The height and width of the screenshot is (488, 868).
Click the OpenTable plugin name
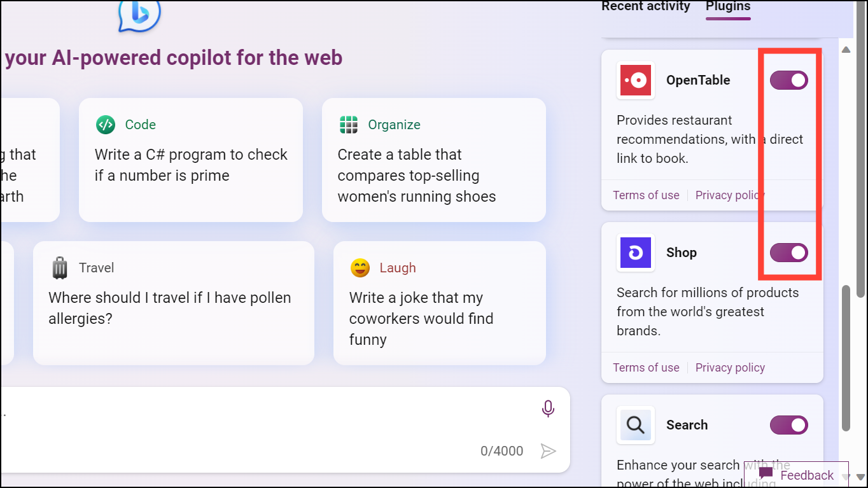(x=698, y=80)
